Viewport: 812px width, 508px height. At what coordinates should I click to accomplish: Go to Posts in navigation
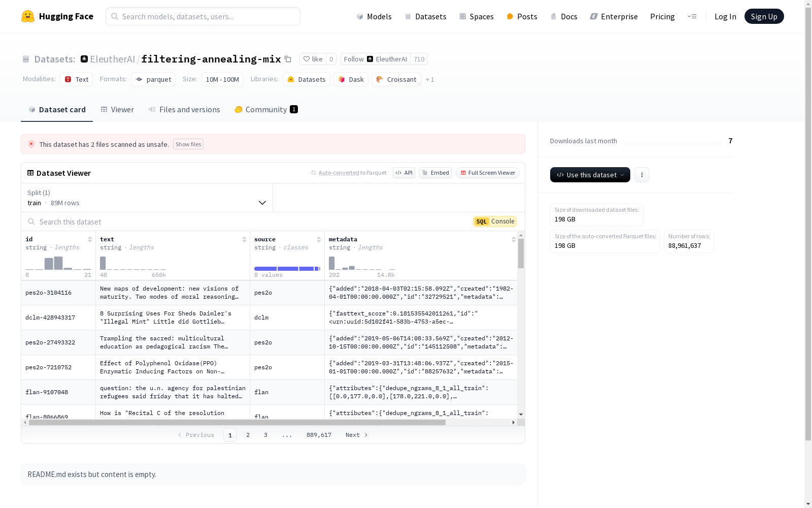click(522, 16)
